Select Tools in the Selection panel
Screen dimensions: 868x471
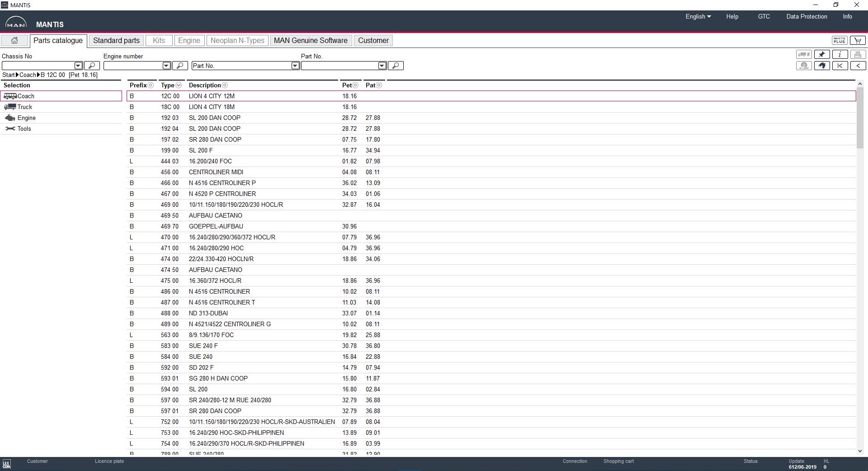(61, 128)
